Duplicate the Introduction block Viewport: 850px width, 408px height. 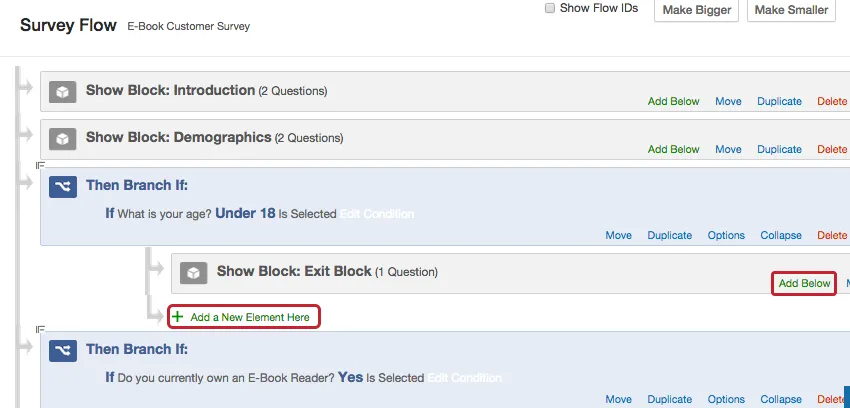coord(779,102)
